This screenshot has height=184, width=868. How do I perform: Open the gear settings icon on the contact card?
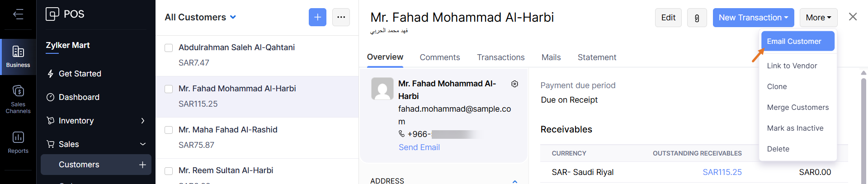(x=514, y=84)
